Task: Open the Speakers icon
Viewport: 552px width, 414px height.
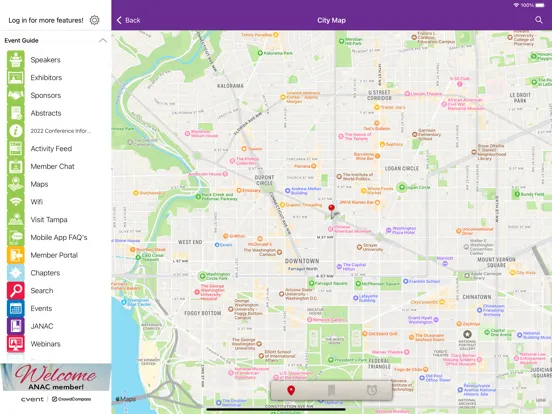Action: 16,59
